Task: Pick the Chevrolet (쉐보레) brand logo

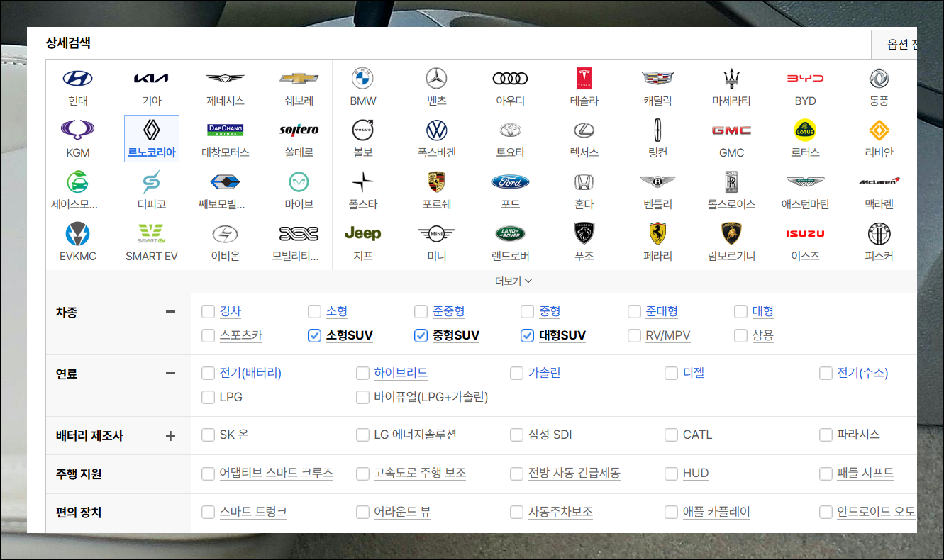Action: (x=299, y=79)
